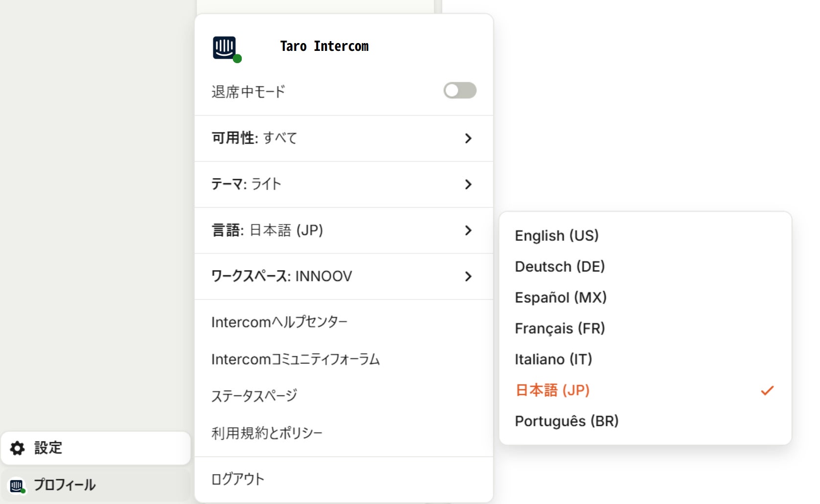Image resolution: width=820 pixels, height=504 pixels.
Task: Pick Français (FR) in the language menu
Action: click(560, 328)
